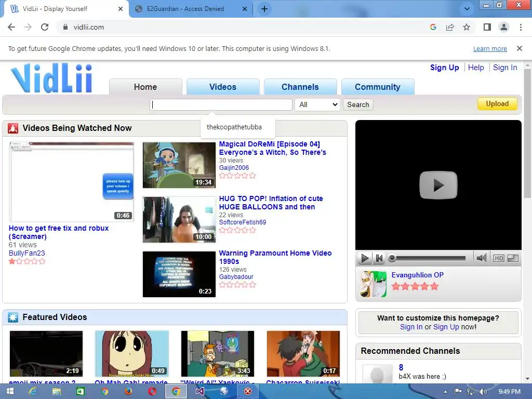Open the Chrome profile avatar menu
This screenshot has width=532, height=399.
point(504,27)
